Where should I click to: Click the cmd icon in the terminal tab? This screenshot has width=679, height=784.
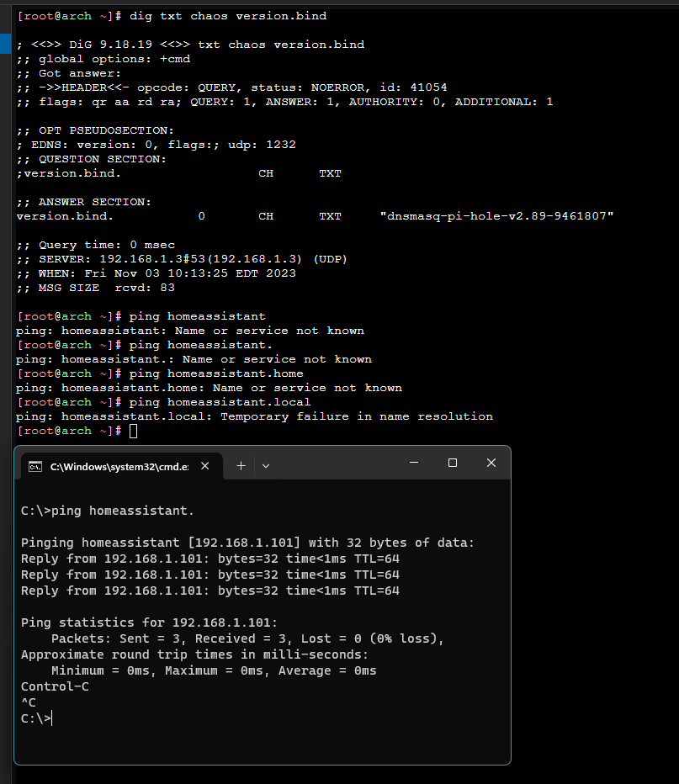point(35,466)
